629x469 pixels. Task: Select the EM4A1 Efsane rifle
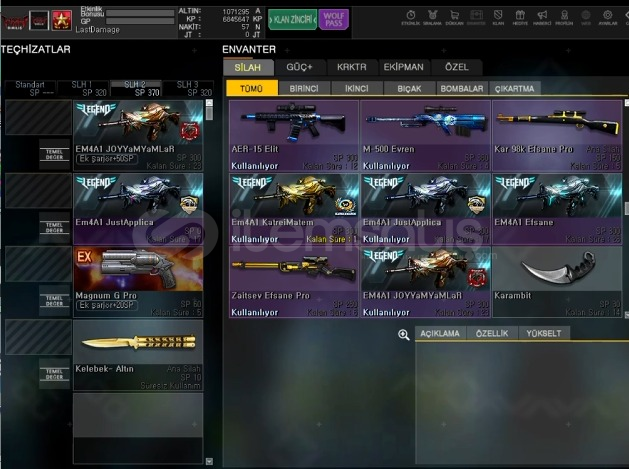[x=557, y=209]
